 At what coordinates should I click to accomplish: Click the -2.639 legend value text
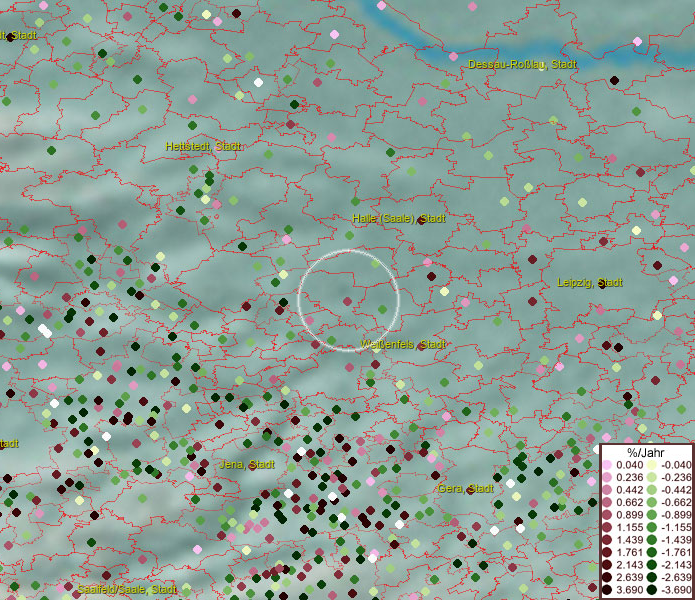(x=676, y=577)
